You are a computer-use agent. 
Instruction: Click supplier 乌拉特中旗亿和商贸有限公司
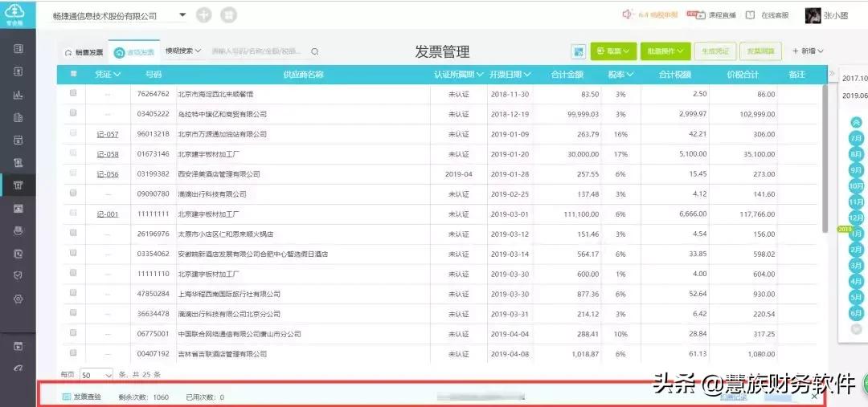click(x=222, y=115)
